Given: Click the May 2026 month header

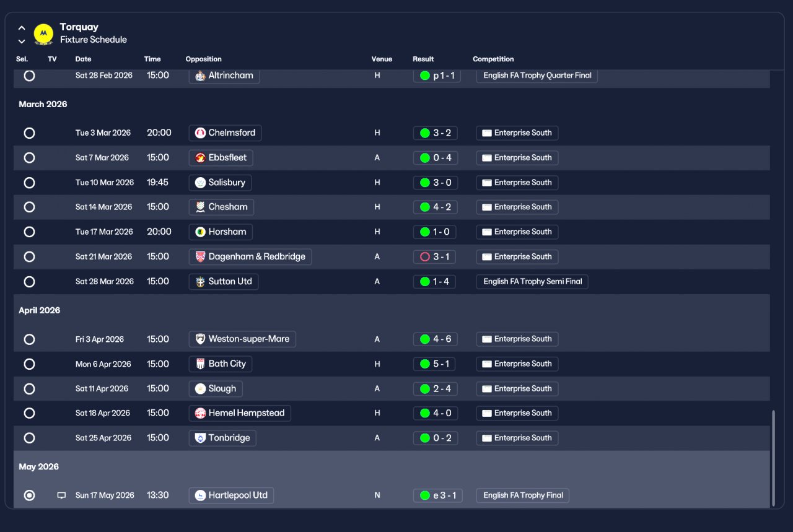Looking at the screenshot, I should (x=38, y=467).
